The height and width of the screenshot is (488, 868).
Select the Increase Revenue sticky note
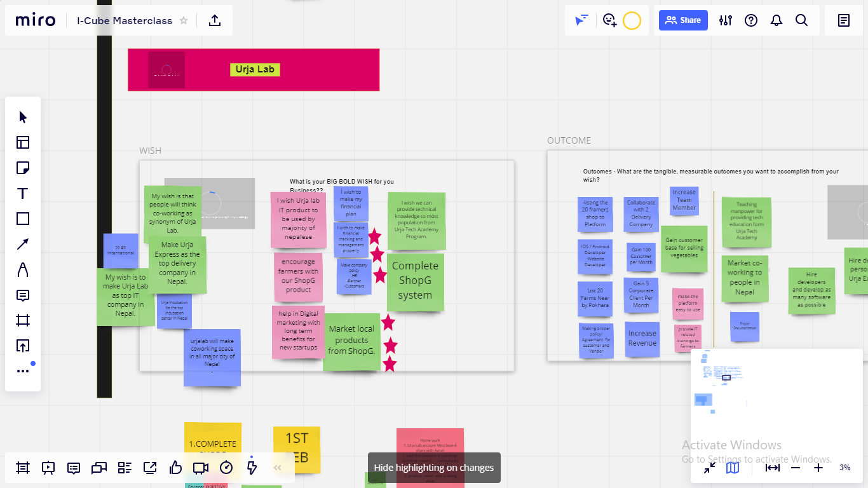[x=642, y=339]
